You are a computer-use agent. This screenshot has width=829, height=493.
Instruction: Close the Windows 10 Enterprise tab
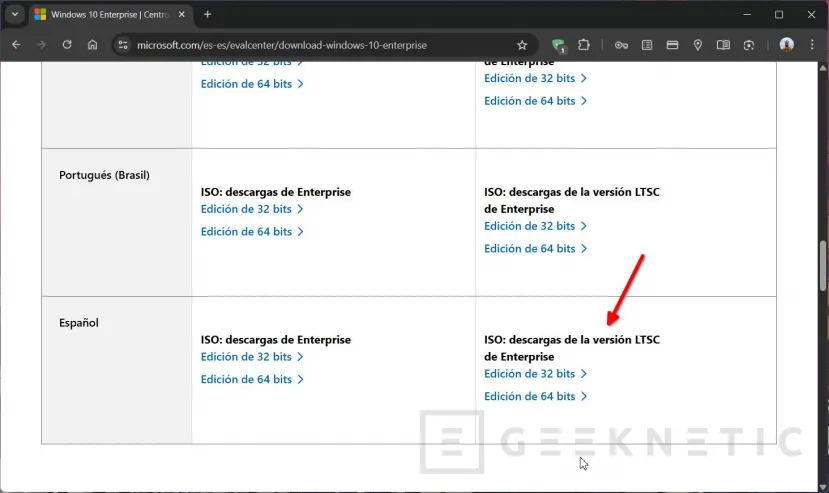tap(181, 14)
